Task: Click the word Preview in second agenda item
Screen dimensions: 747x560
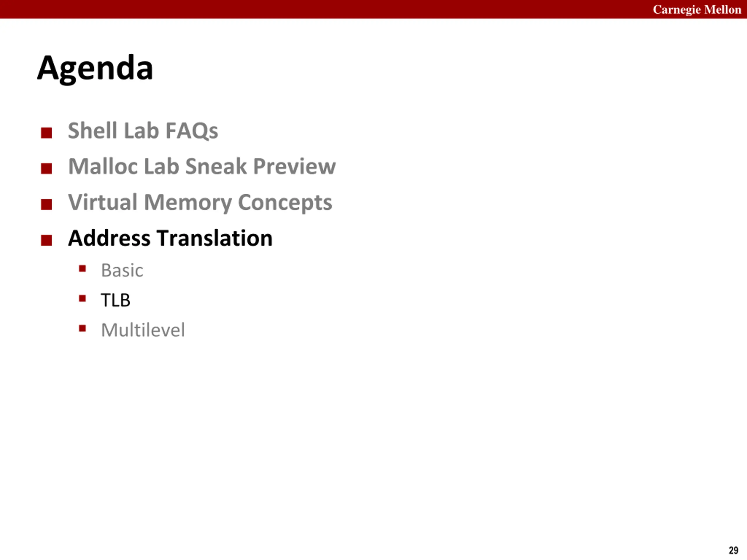Action: click(294, 167)
